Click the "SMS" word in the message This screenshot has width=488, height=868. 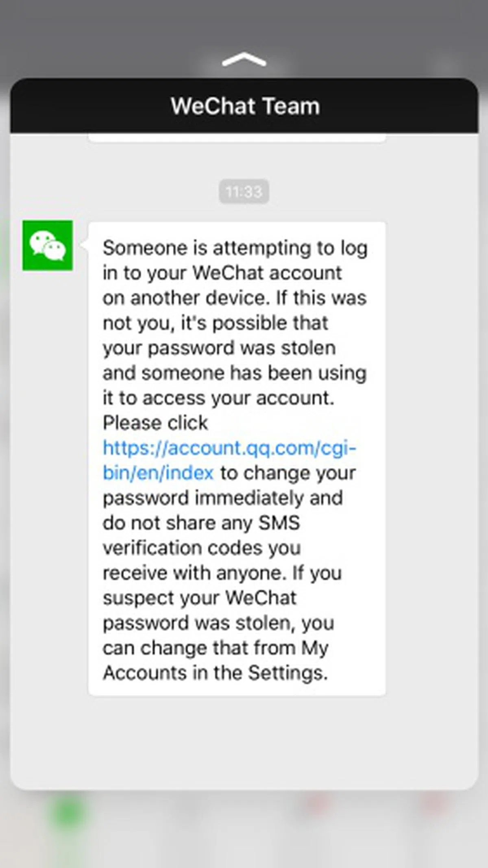coord(279,523)
